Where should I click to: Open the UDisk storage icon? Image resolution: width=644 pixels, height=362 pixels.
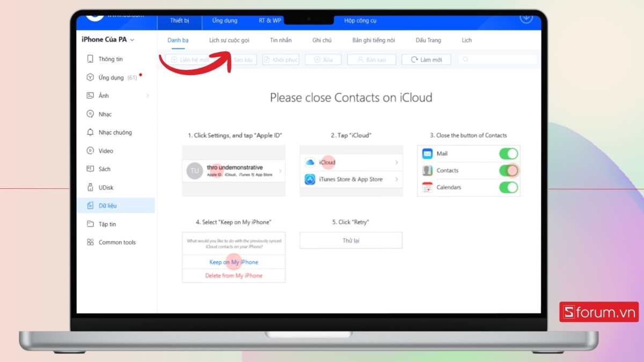point(90,188)
